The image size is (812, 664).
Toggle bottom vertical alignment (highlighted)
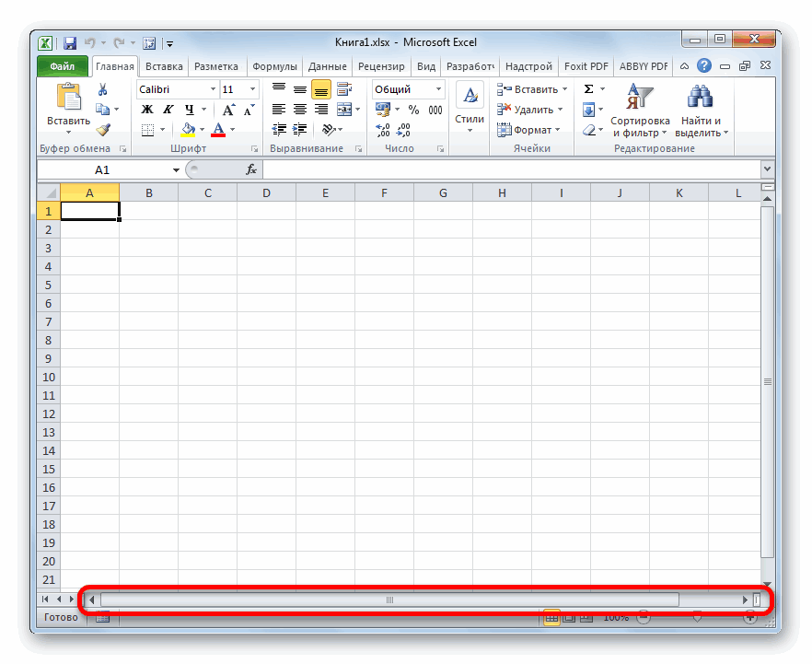point(321,89)
